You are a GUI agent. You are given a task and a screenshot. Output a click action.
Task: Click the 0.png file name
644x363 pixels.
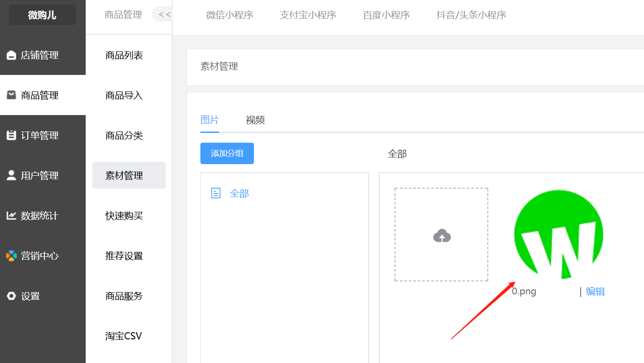coord(524,292)
